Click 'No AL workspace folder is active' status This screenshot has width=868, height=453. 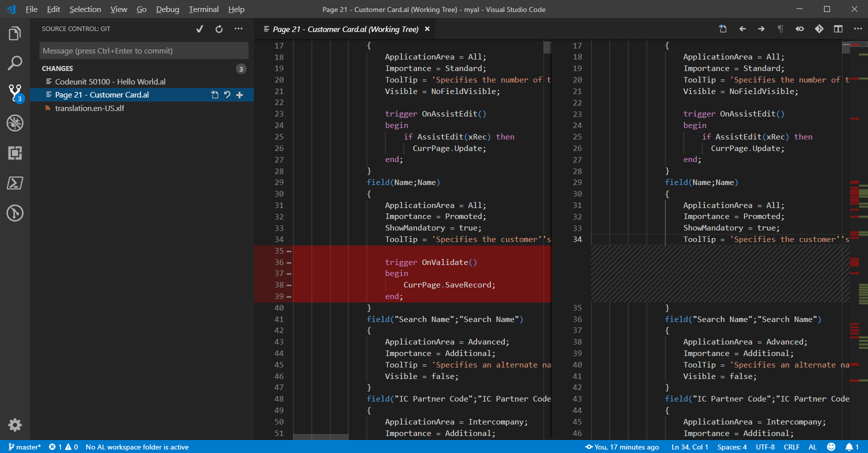tap(137, 447)
